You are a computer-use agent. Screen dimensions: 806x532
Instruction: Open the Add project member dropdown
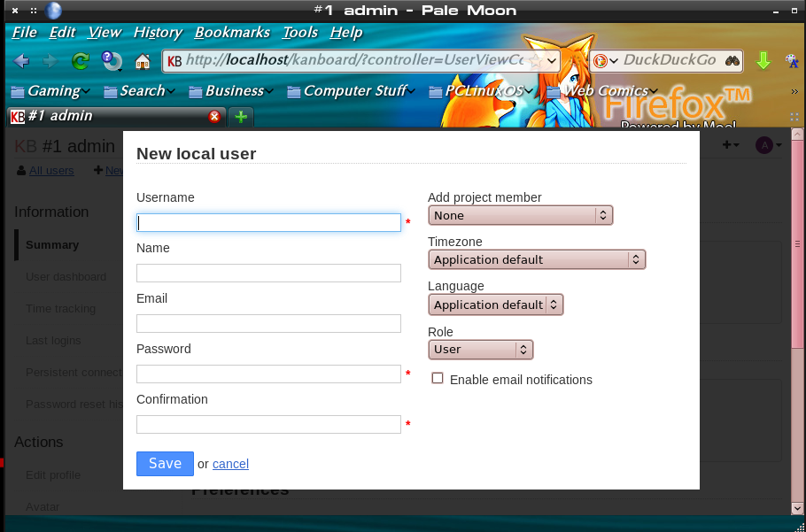coord(520,215)
